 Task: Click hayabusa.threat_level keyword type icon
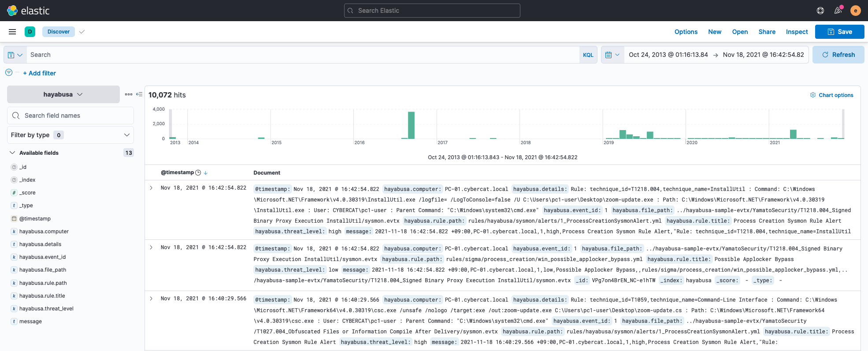(x=14, y=309)
